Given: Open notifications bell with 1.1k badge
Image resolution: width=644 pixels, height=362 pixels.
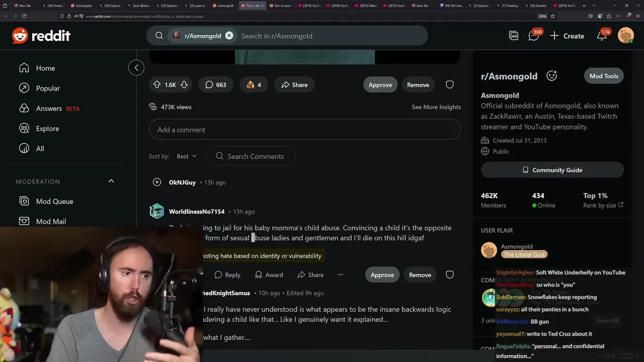Looking at the screenshot, I should click(x=602, y=36).
